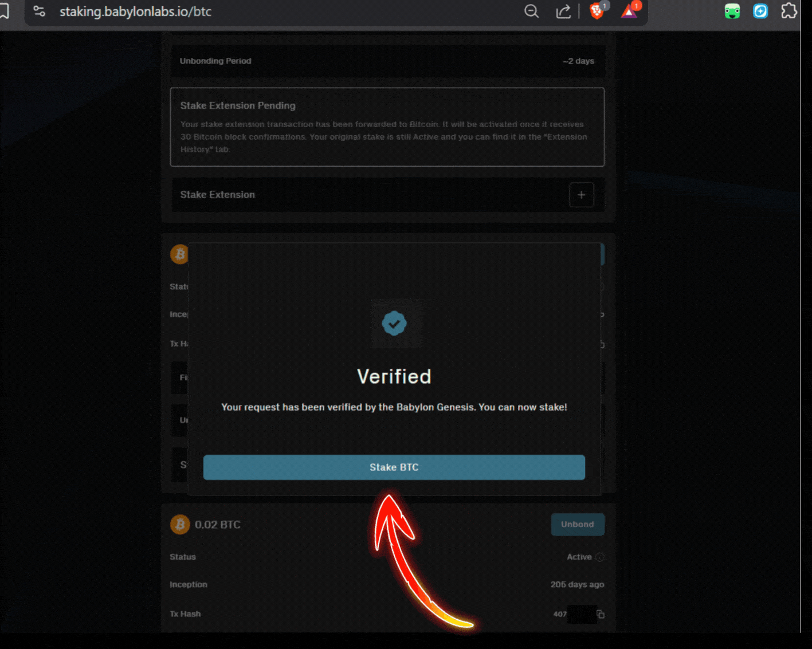Click the info icon next to Active status

[x=600, y=557]
